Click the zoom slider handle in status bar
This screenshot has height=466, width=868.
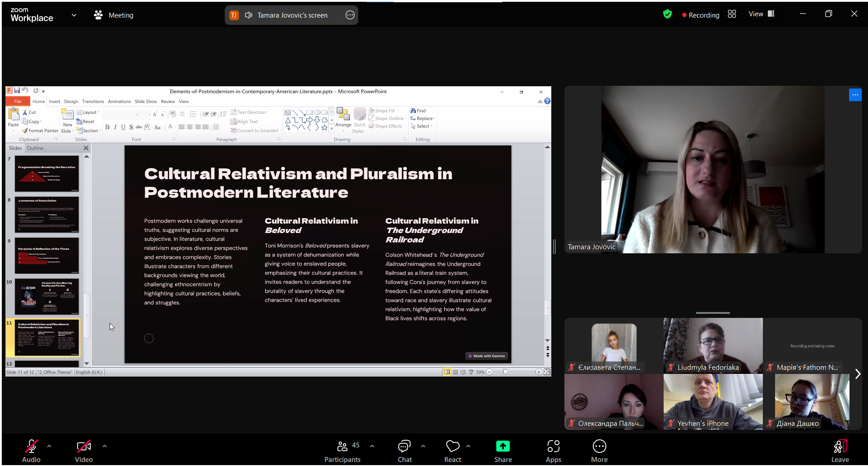(x=505, y=372)
